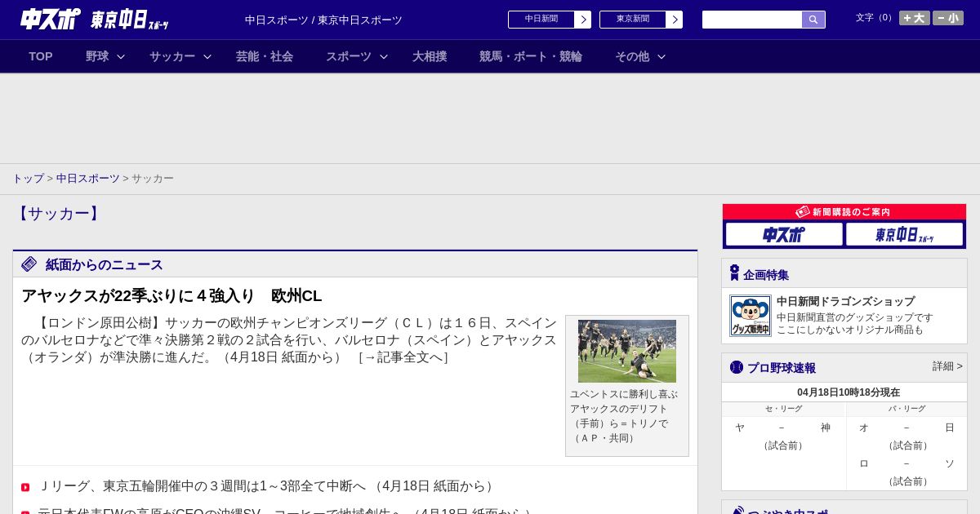Click the パ・リーグ column header
Image resolution: width=980 pixels, height=514 pixels.
click(906, 409)
